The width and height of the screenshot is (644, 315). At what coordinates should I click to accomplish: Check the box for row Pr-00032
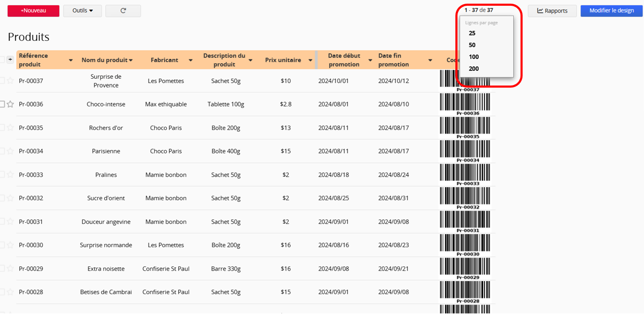coord(2,198)
